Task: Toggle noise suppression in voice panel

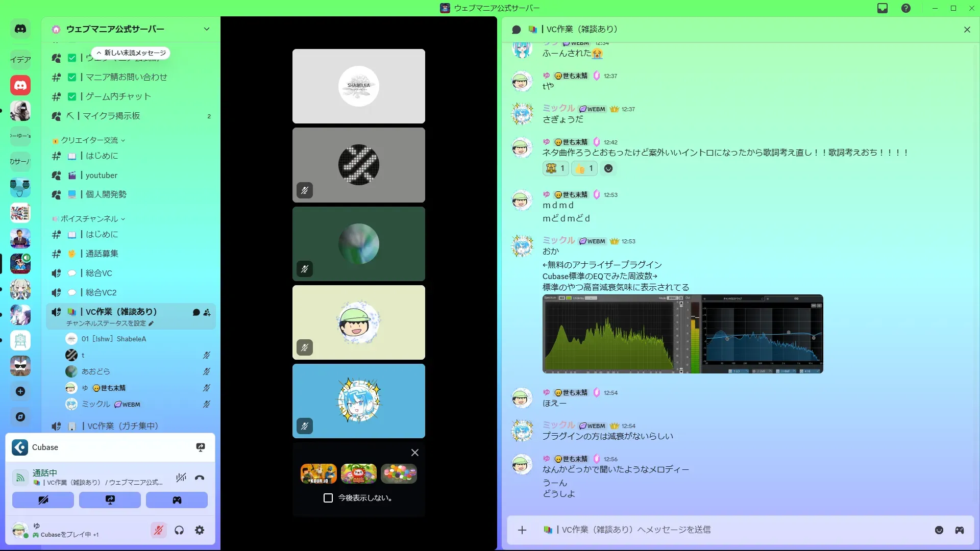Action: click(181, 478)
